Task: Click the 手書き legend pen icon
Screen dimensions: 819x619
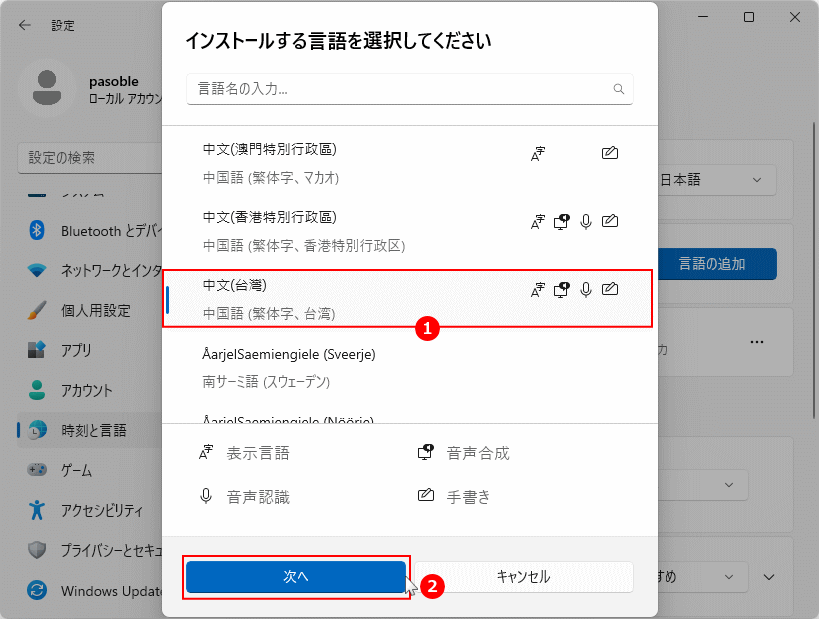Action: click(x=426, y=495)
